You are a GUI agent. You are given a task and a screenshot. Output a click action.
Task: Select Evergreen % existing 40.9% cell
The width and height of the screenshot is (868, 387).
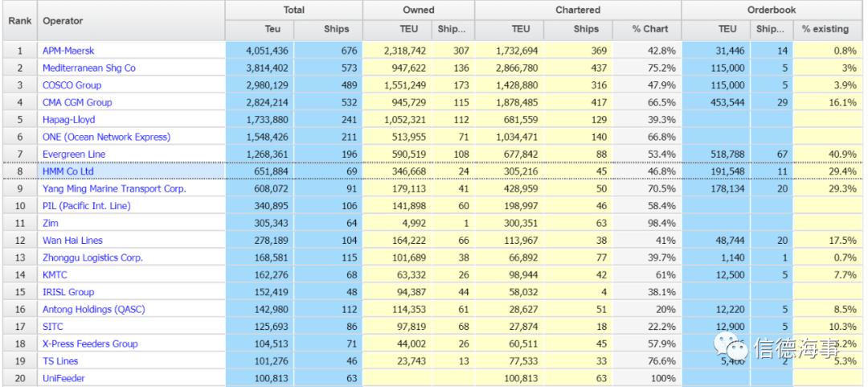828,154
